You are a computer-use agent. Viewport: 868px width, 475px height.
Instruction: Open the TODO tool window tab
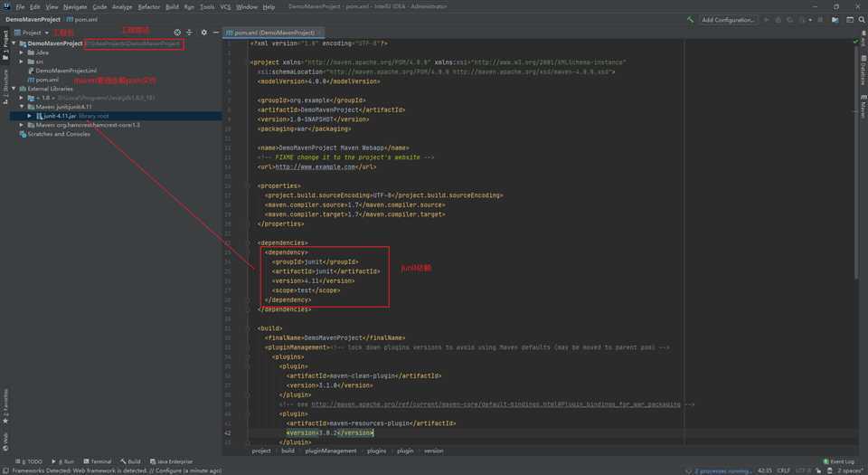tap(29, 461)
